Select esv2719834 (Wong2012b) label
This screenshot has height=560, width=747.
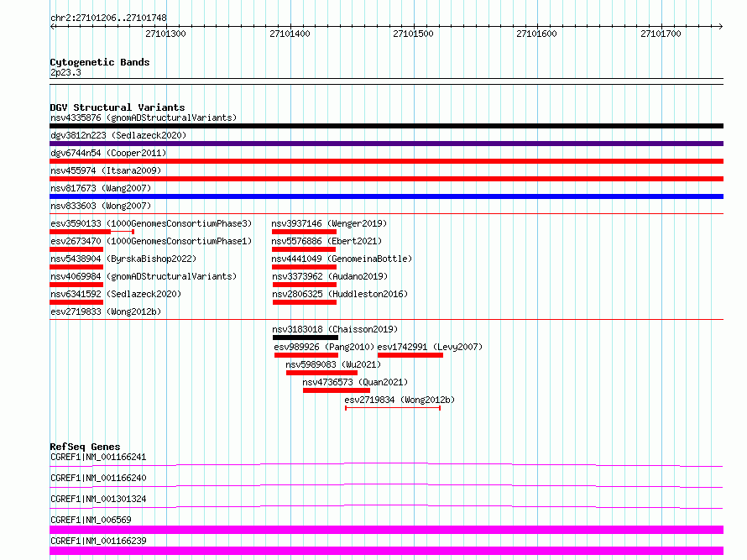tap(400, 400)
